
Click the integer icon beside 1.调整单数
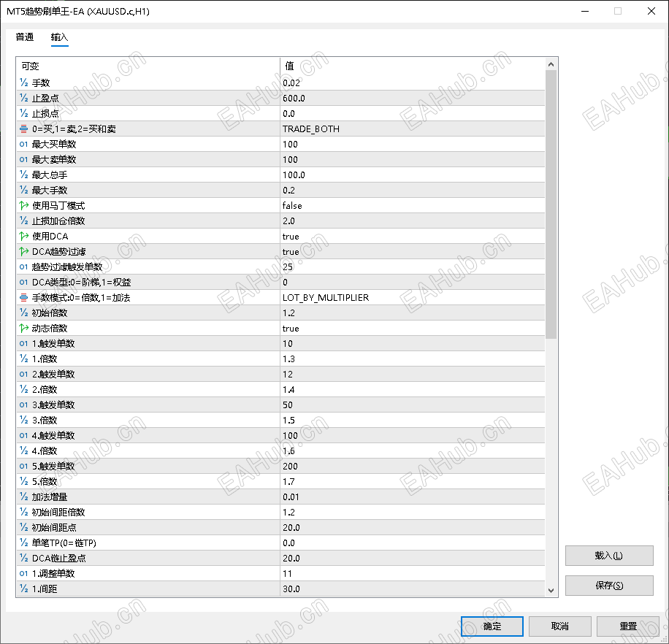pyautogui.click(x=24, y=574)
